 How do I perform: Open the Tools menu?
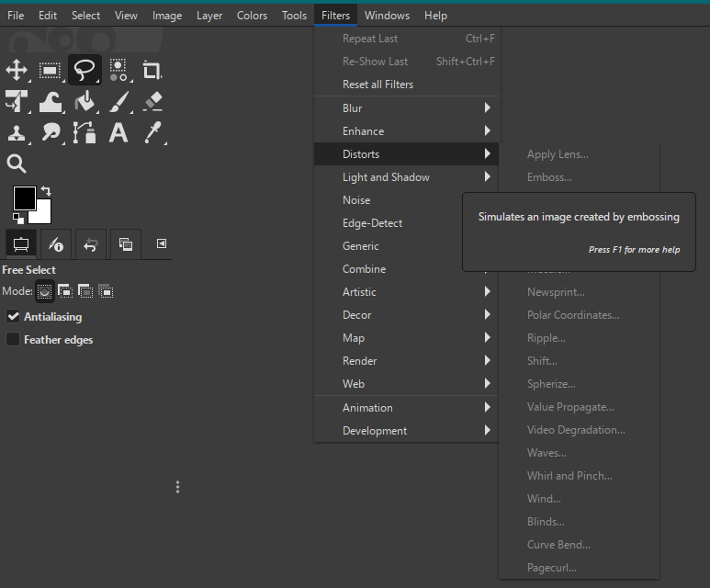click(294, 16)
